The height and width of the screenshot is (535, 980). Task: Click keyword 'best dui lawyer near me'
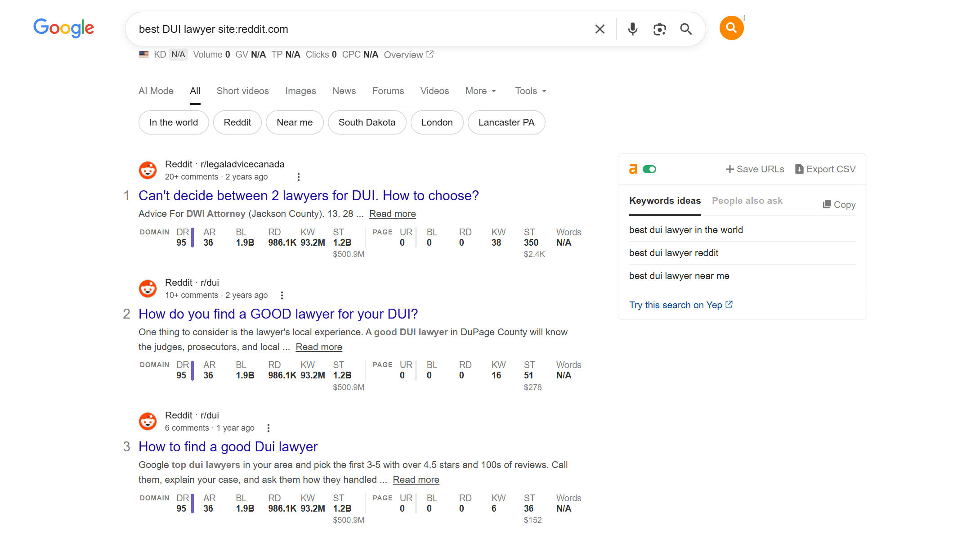[x=679, y=276]
